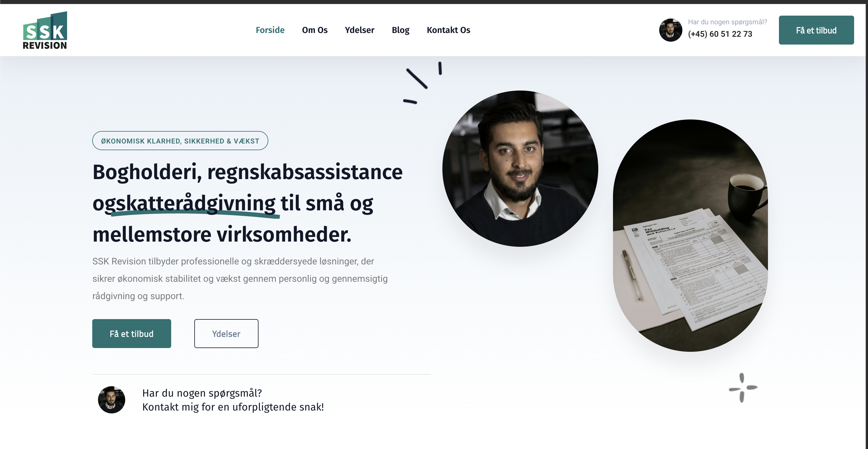Image resolution: width=868 pixels, height=449 pixels.
Task: Click the Økonomisk klarhed, sikkerhed & vækst badge
Action: tap(180, 141)
